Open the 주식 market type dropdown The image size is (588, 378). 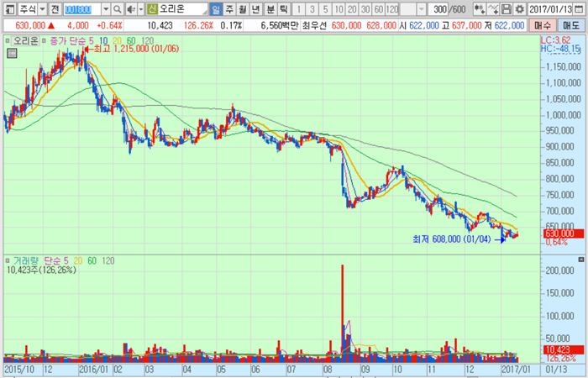(x=42, y=8)
